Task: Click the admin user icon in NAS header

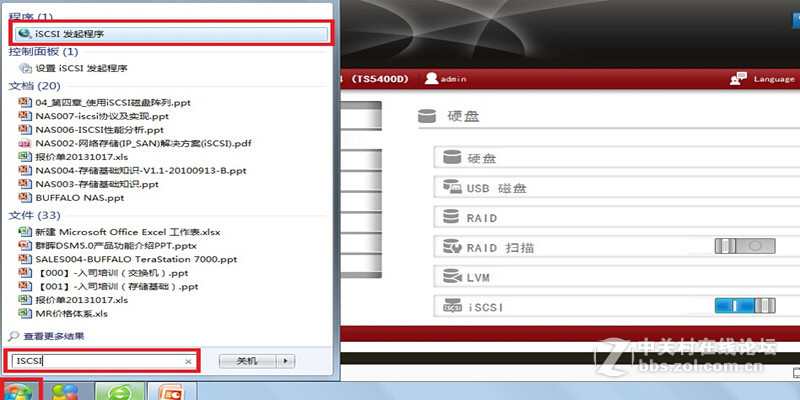Action: [x=432, y=79]
